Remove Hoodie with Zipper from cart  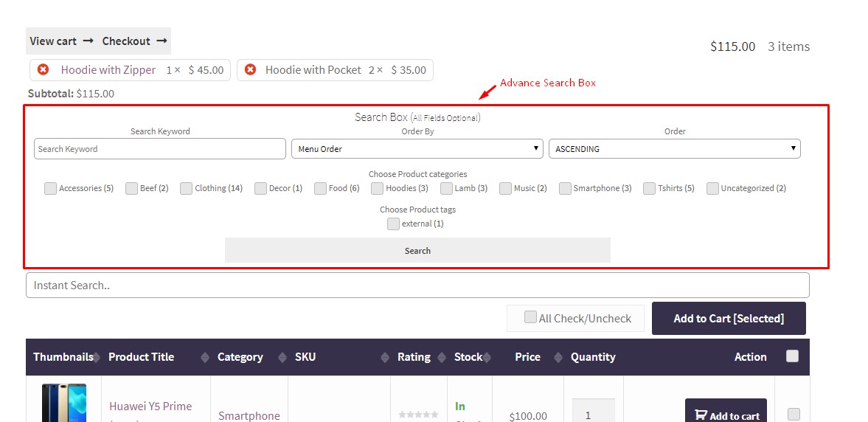tap(44, 69)
